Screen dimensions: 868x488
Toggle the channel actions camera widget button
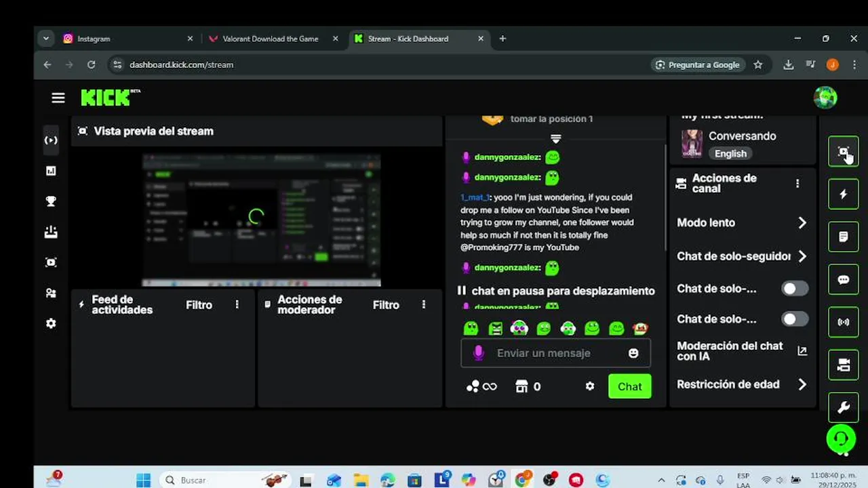tap(843, 365)
